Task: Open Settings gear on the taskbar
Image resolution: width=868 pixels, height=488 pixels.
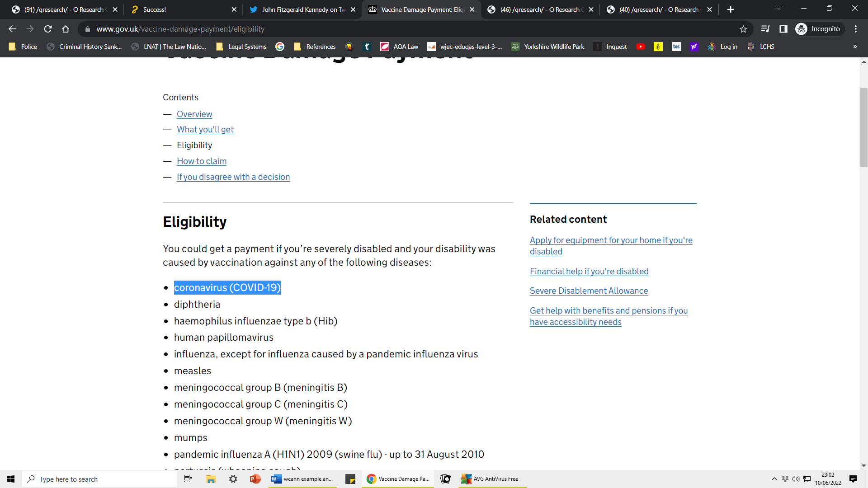Action: click(x=233, y=479)
